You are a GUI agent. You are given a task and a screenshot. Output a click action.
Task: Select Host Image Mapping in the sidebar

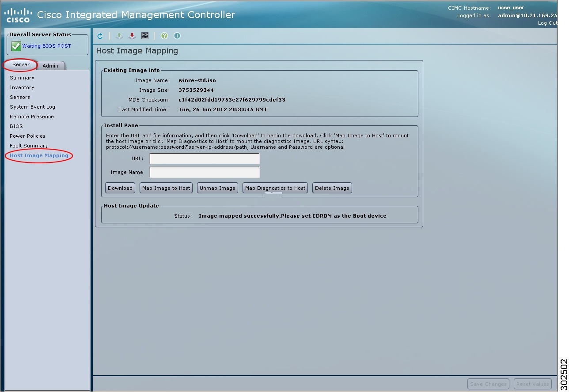(39, 155)
